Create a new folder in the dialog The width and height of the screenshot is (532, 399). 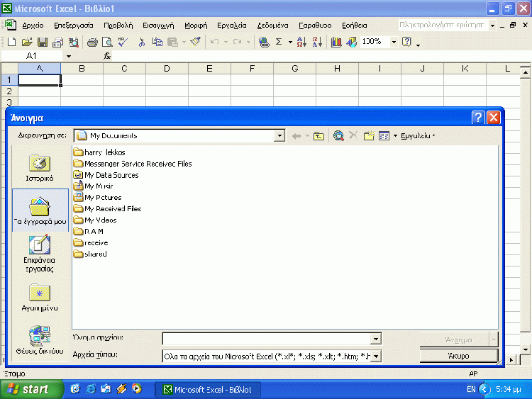click(x=369, y=136)
